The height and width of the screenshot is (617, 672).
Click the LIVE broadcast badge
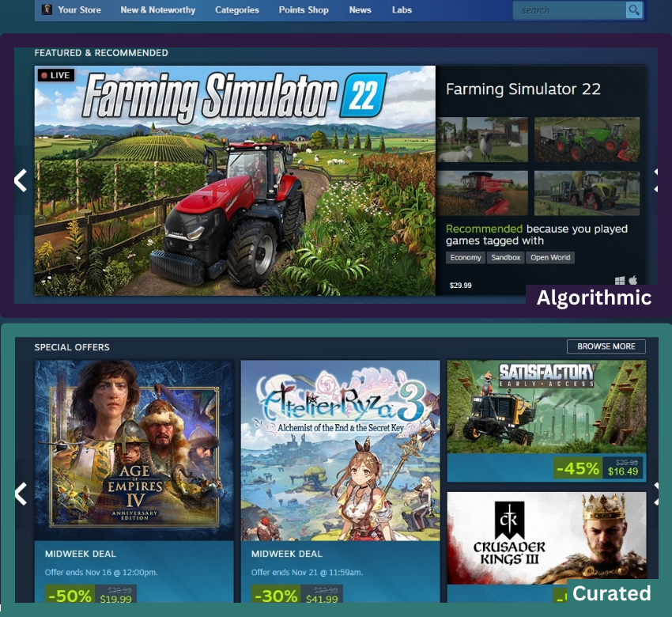pos(55,75)
